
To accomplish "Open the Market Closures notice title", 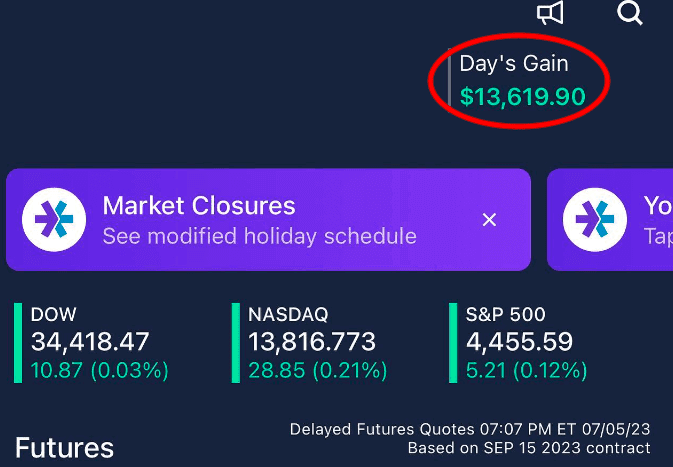I will click(x=199, y=206).
